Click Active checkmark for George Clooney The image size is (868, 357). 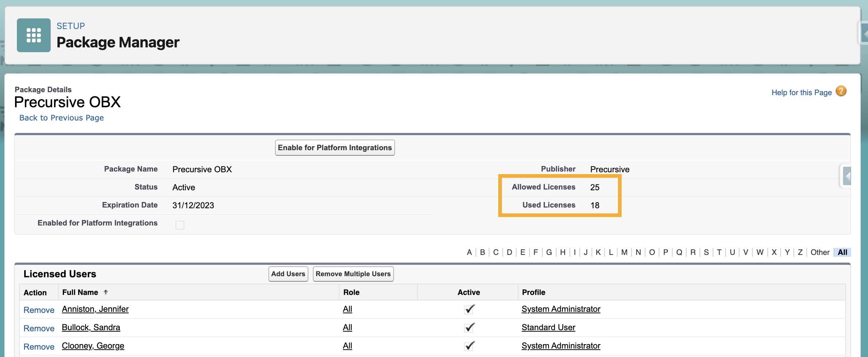coord(469,346)
